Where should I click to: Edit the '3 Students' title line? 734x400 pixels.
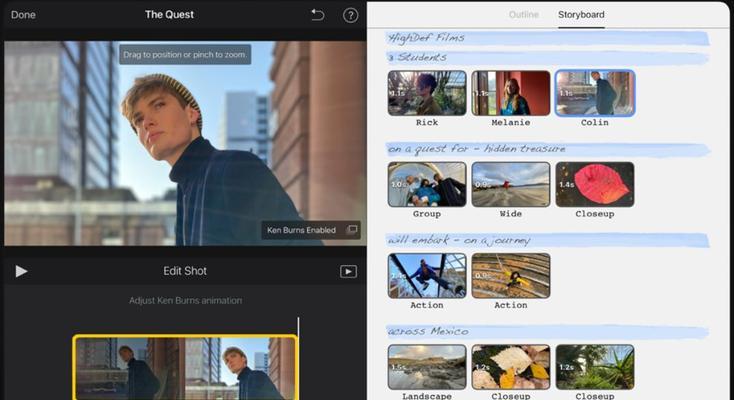(547, 58)
